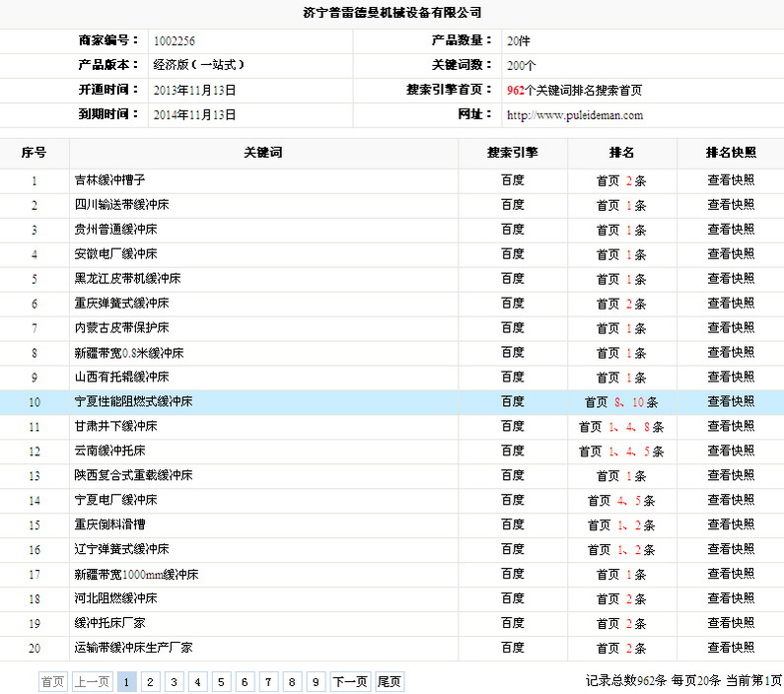View snapshot for 重庆倒料滑槽

click(x=731, y=524)
